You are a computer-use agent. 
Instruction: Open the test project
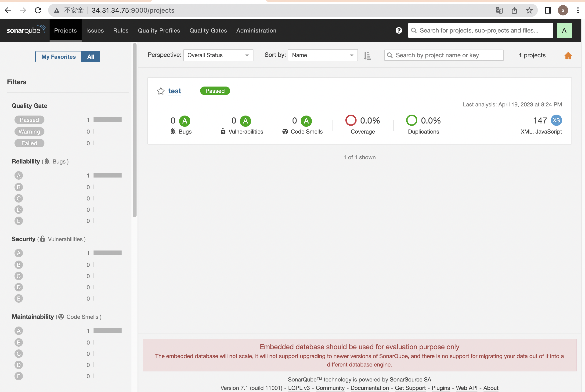point(174,91)
